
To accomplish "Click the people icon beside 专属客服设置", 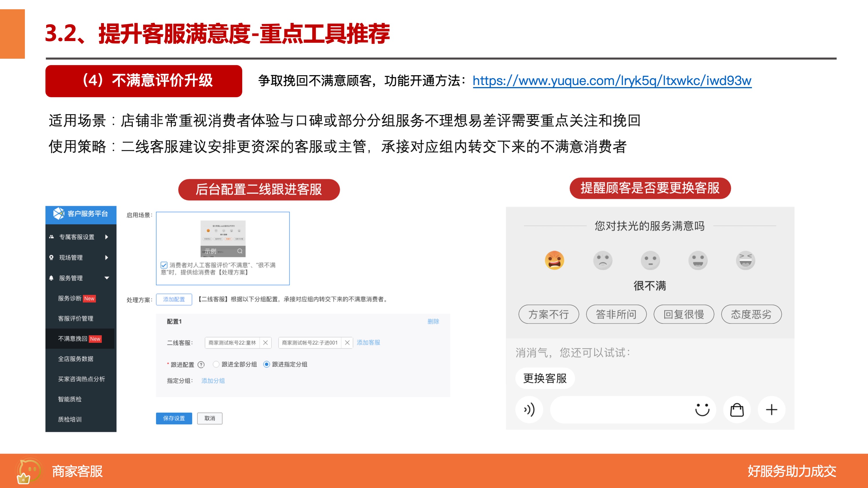I will click(x=51, y=237).
